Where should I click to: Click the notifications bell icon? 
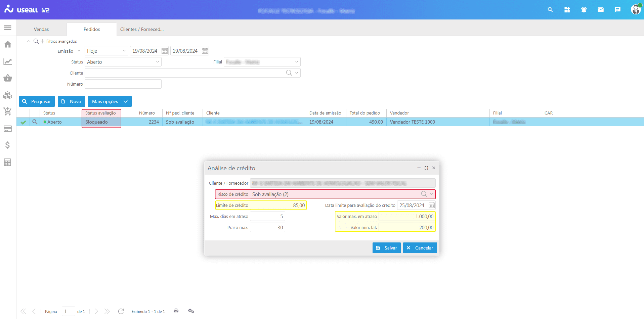click(x=584, y=10)
